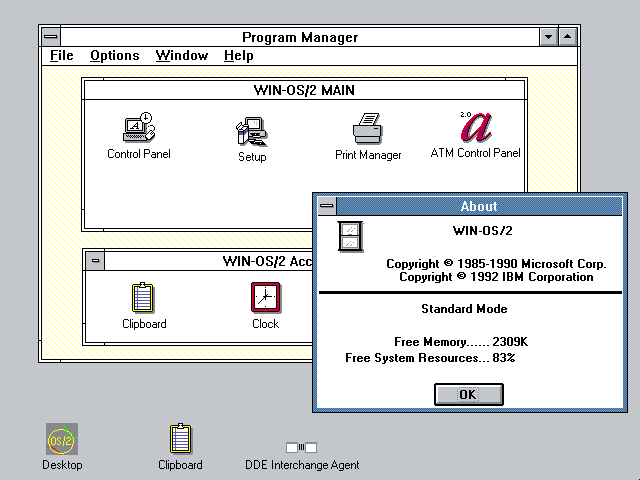Screen dimensions: 640x480
Task: Click 'Copyright © 1992 IBM Corporation' text
Action: pyautogui.click(x=496, y=277)
